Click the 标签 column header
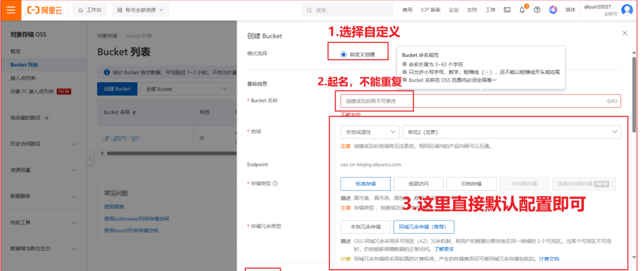644x271 pixels. [x=204, y=112]
